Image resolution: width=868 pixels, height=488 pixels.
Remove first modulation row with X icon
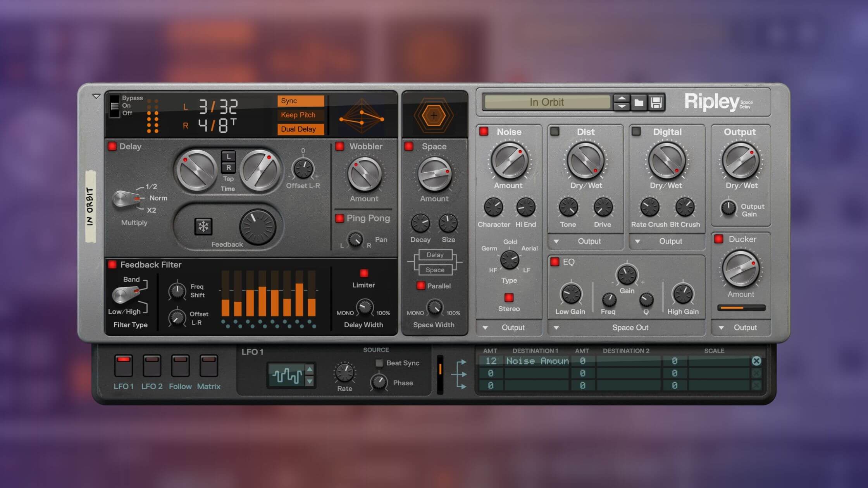click(756, 361)
